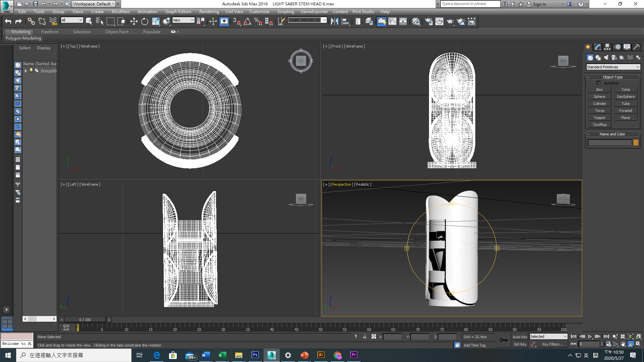Toggle the Set Key mode
Screen dimensions: 644x362
[520, 344]
